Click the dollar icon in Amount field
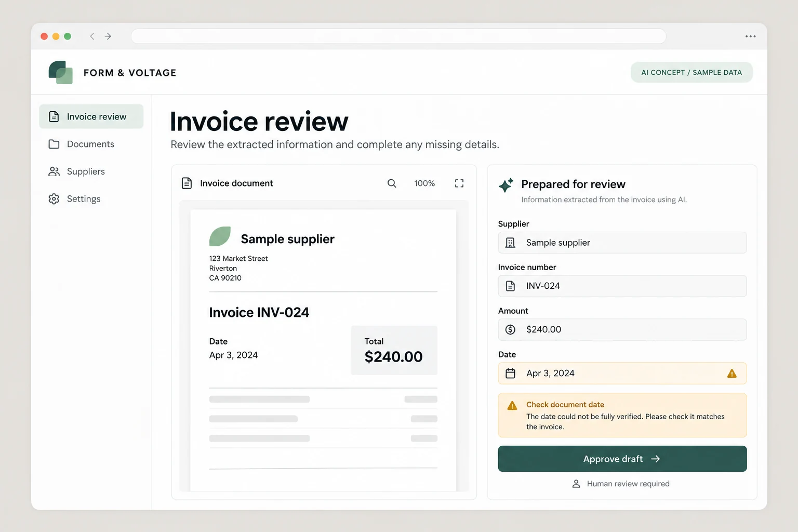Screen dimensions: 798x532 click(510, 329)
